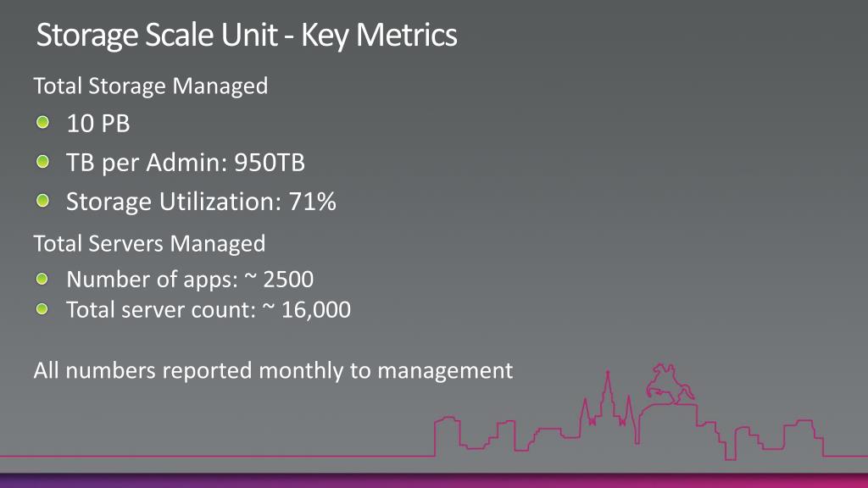Screen dimensions: 868x488
Task: Click the 950TB value
Action: [x=270, y=163]
